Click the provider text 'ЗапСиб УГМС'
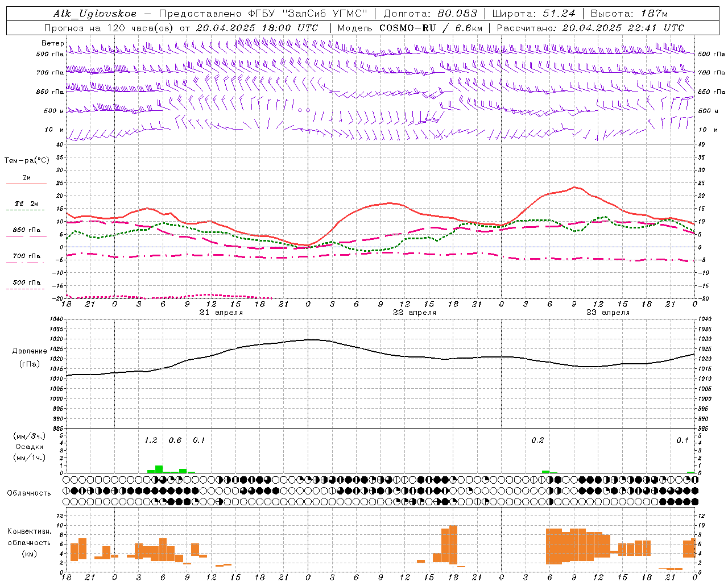The image size is (728, 582). click(x=325, y=14)
